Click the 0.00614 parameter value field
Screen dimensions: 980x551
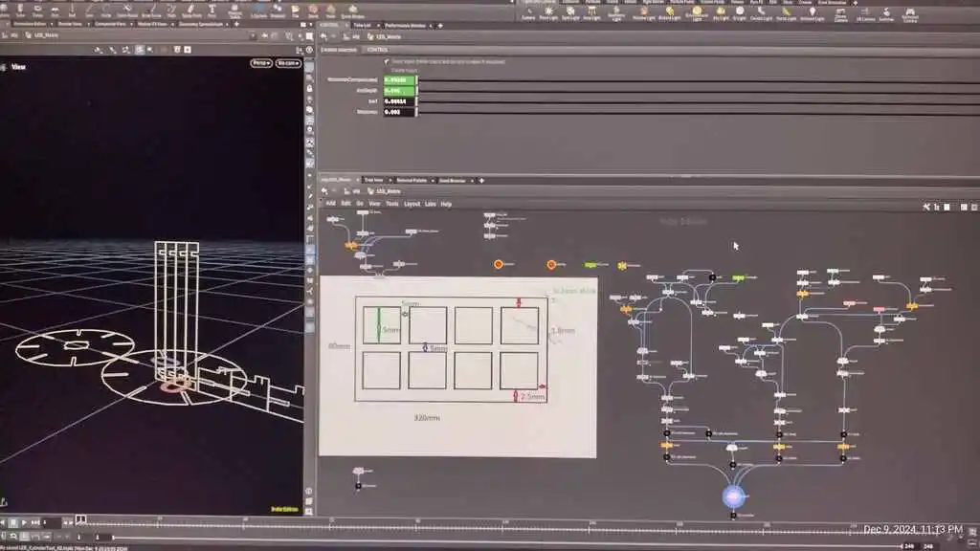tap(399, 101)
